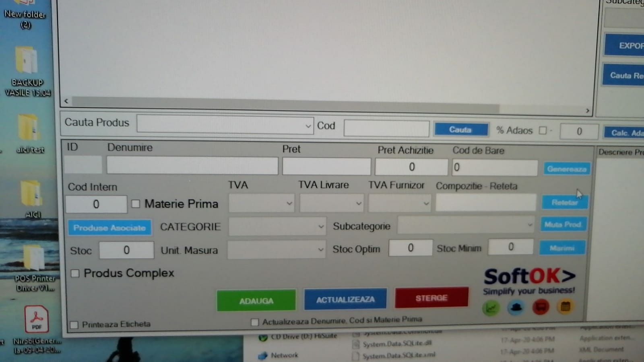Select System.Data.SQLite.dll file in Explorer
Screen dimensions: 644x362
coord(392,344)
